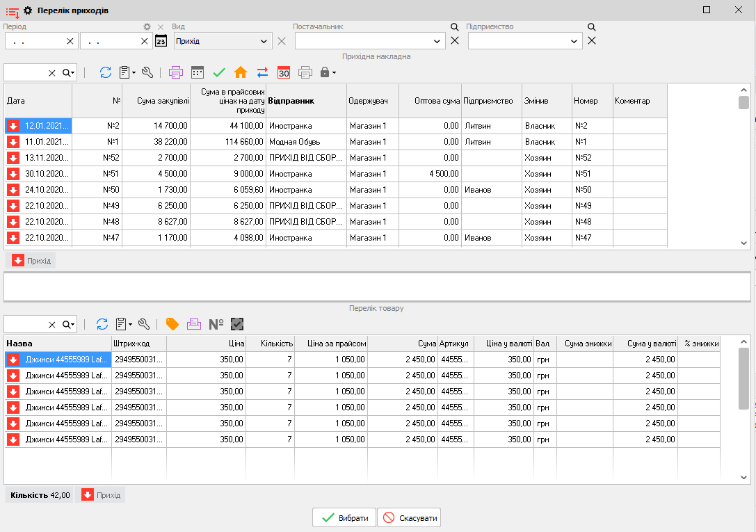756x532 pixels.
Task: Expand the Постачальник combo box
Action: coord(437,42)
